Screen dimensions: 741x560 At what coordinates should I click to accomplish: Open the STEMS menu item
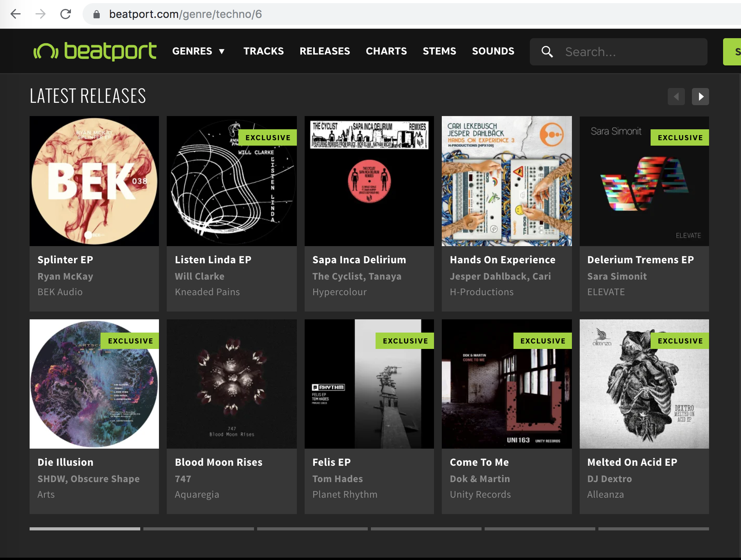[439, 51]
